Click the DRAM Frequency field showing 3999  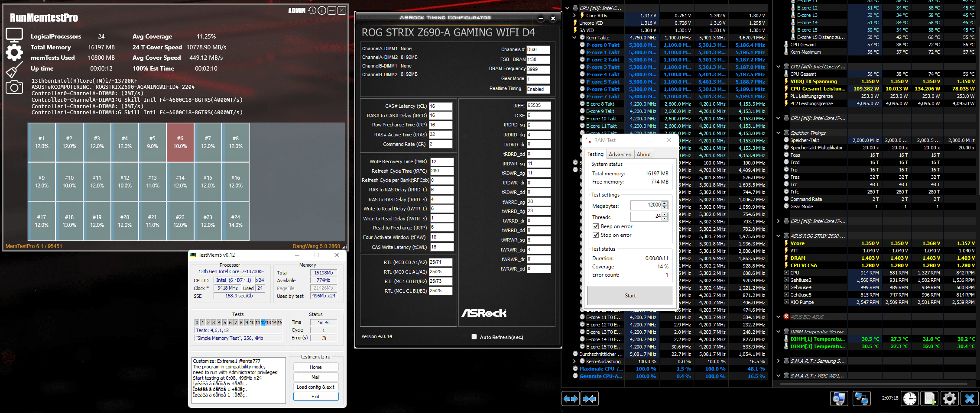pos(538,69)
